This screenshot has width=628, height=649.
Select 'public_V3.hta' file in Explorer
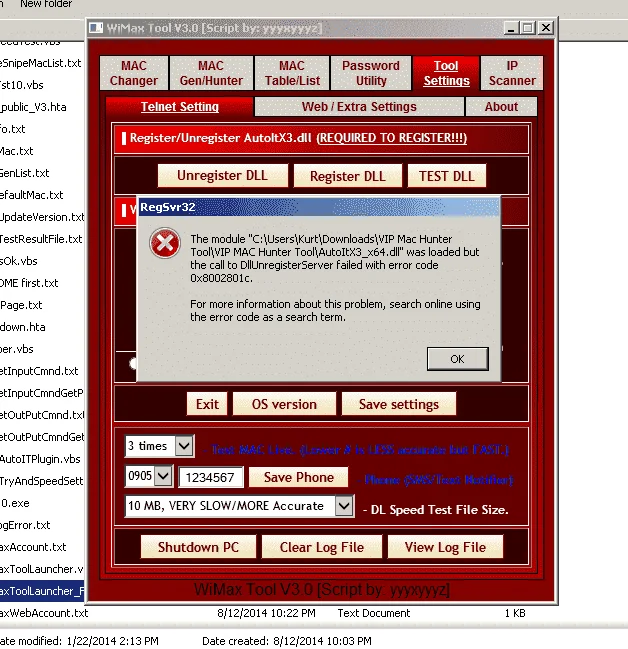[33, 107]
